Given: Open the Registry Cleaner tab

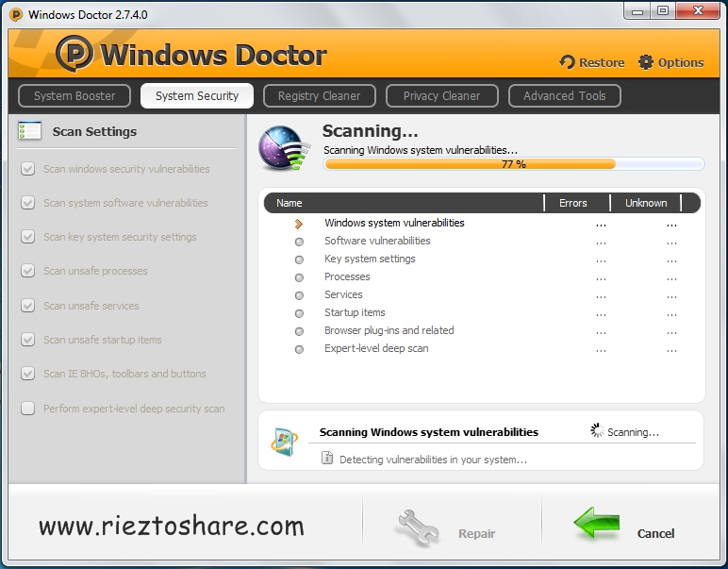Looking at the screenshot, I should pyautogui.click(x=320, y=95).
